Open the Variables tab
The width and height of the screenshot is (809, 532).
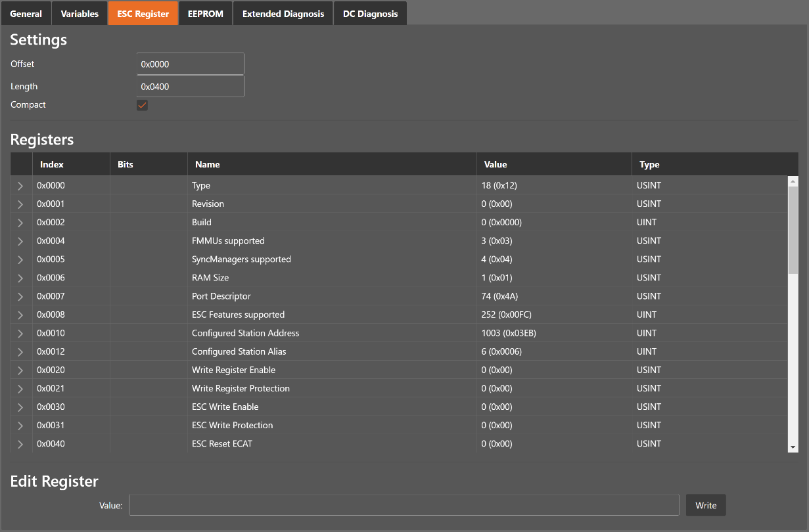(x=80, y=14)
